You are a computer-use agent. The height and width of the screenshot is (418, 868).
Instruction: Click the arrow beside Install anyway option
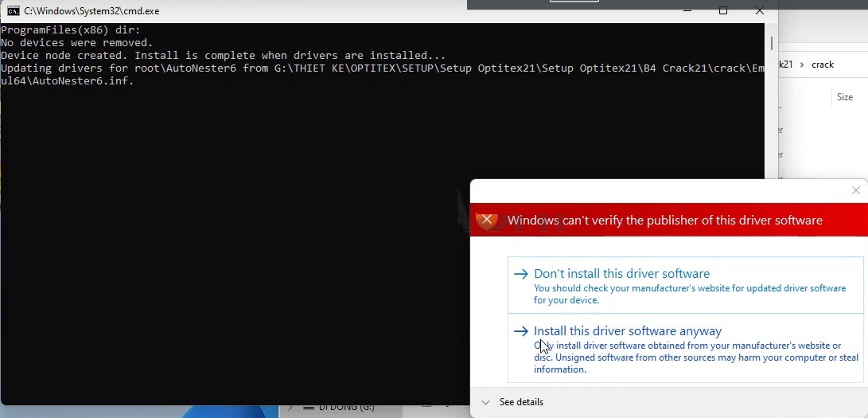[x=521, y=331]
